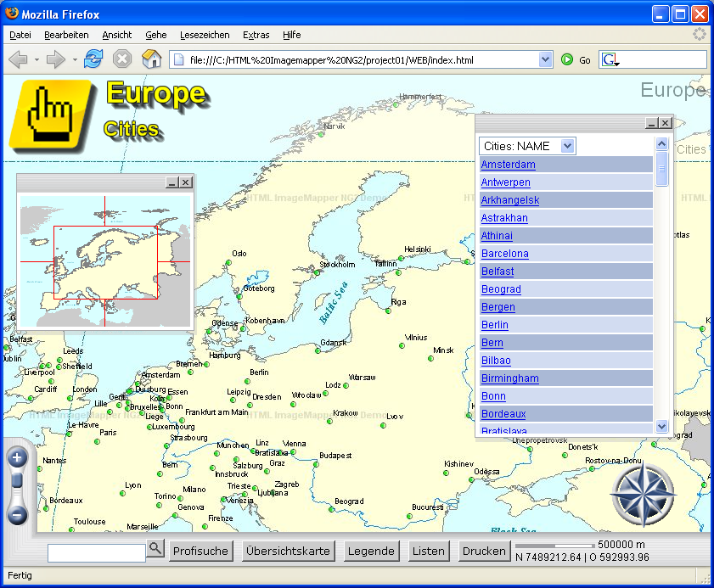Click the zoom out minus button

coord(18,514)
